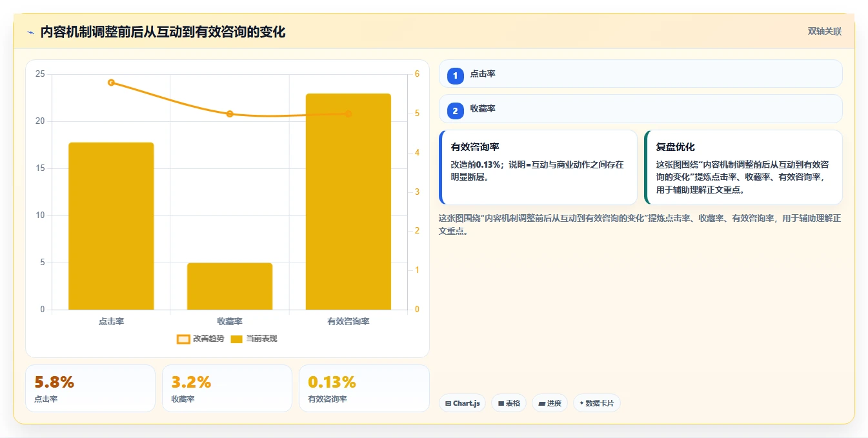
Task: Click left axis value 25
Action: pyautogui.click(x=40, y=74)
